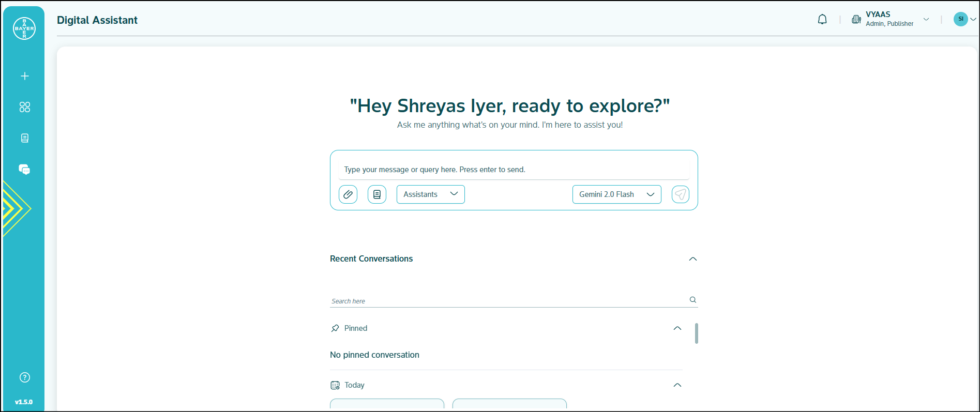Start a new chat with plus icon

24,76
